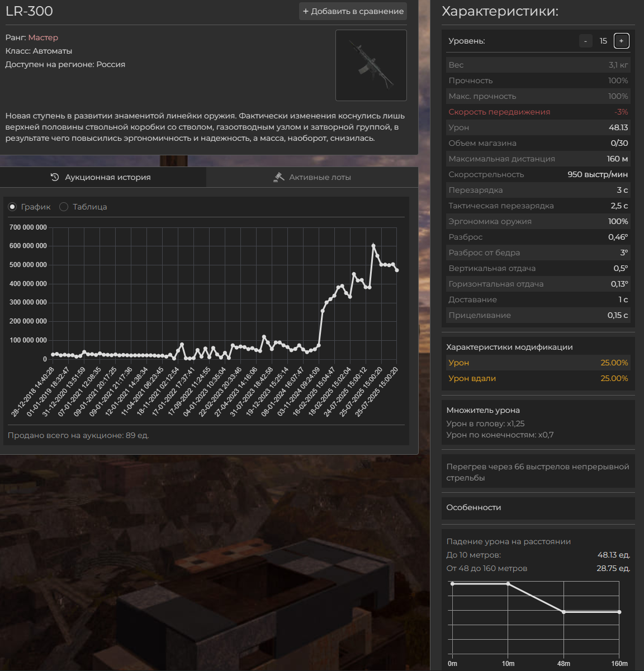Expand the Особенности section
Viewport: 644px width, 671px height.
point(538,507)
